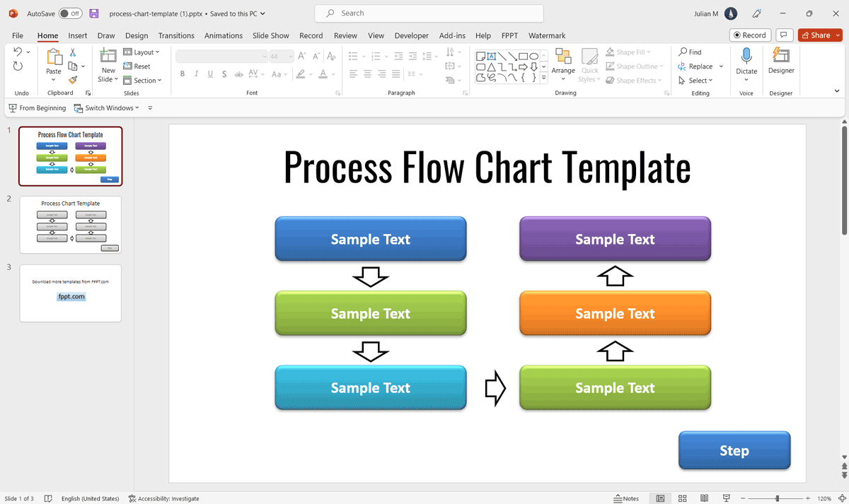Click the Record button
Screen dimensions: 849x504
tap(750, 35)
